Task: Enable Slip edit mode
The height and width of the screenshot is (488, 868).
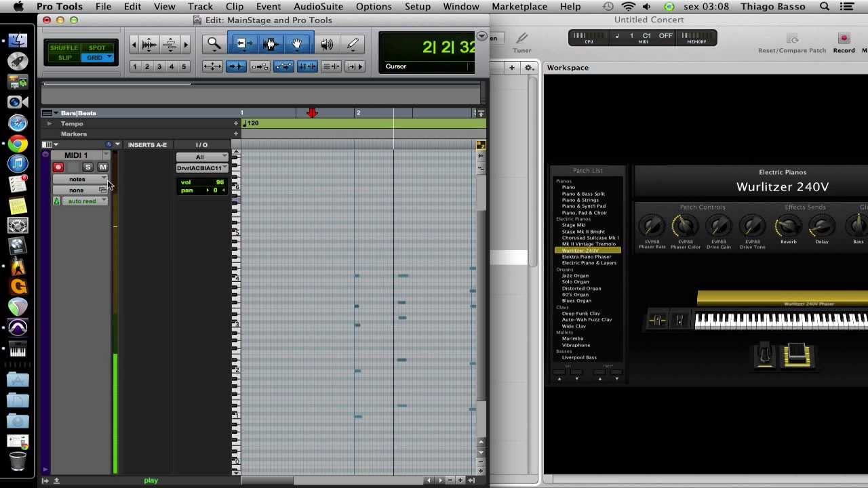Action: pyautogui.click(x=64, y=58)
